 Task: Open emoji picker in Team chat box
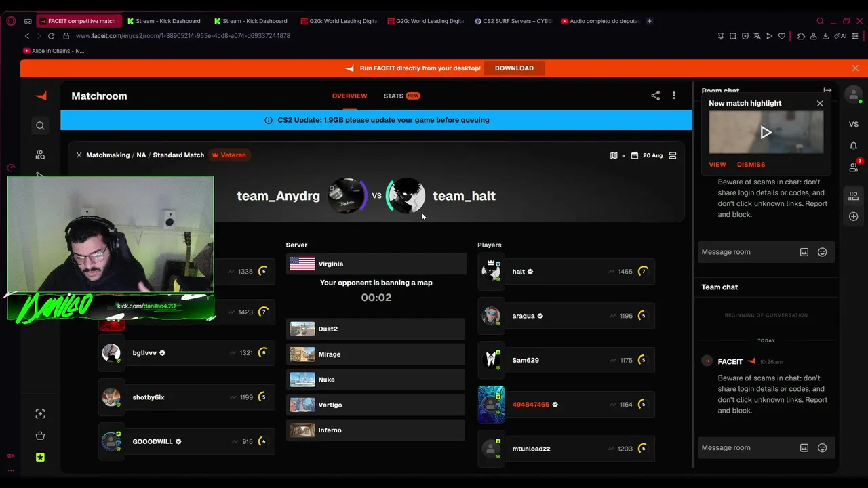coord(822,448)
